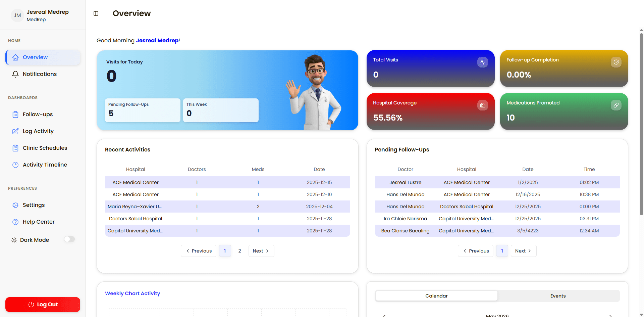Open Settings gear in Preferences
This screenshot has width=644, height=317.
pos(15,205)
